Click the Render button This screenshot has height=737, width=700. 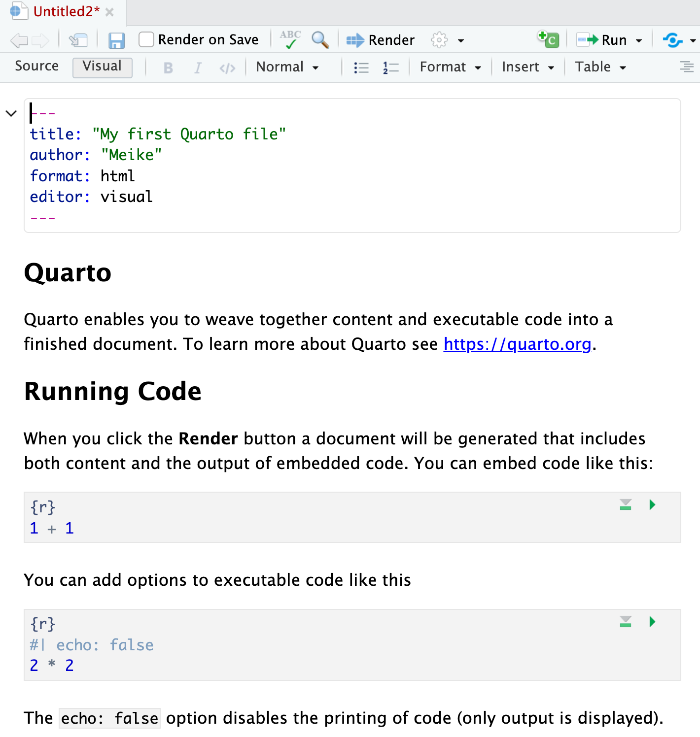[381, 40]
